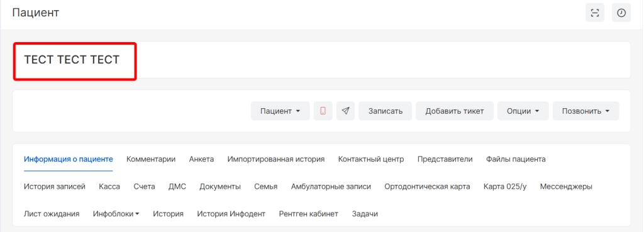Switch to the Мессенджеры tab
This screenshot has width=644, height=232.
566,187
